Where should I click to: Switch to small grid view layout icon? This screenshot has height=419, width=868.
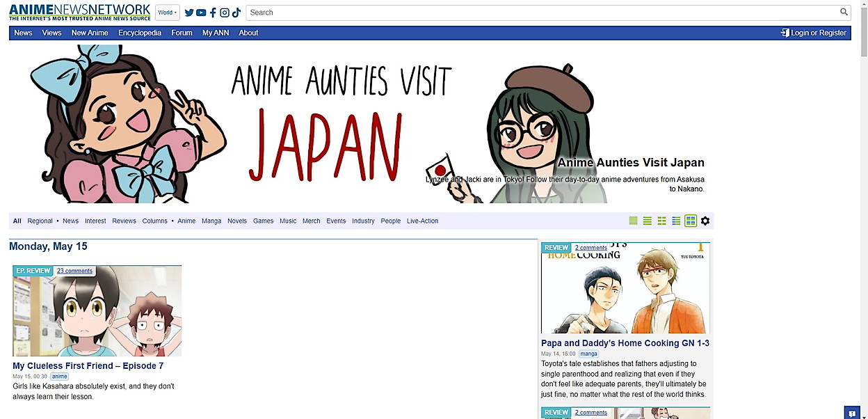(x=662, y=221)
